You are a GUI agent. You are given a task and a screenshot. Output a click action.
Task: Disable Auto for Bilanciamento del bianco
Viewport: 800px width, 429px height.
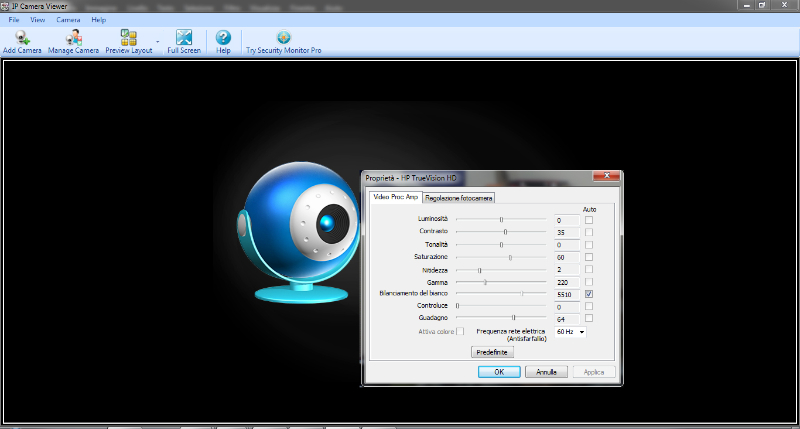tap(589, 294)
